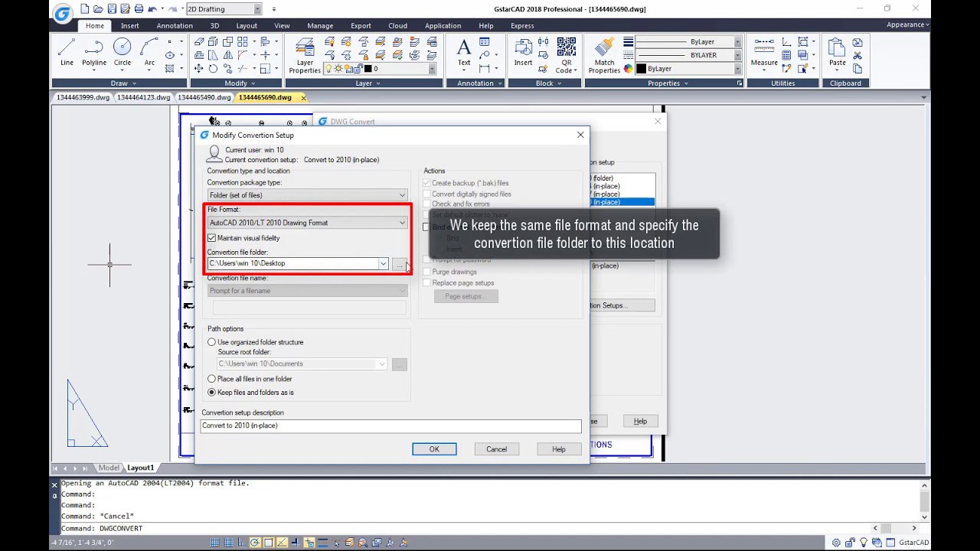Enable Purge drawings checkbox
The height and width of the screenshot is (551, 980).
427,272
